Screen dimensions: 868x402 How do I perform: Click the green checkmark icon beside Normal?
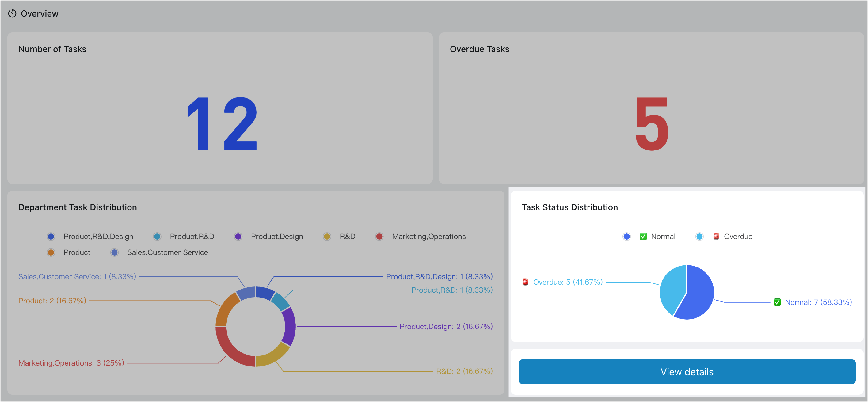tap(643, 236)
